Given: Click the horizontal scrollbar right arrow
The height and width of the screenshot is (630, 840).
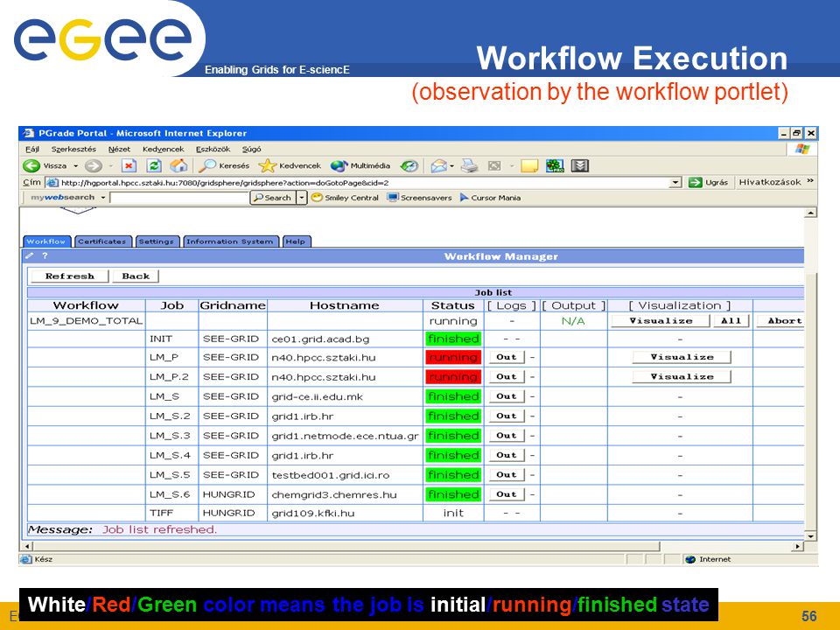Looking at the screenshot, I should pyautogui.click(x=798, y=546).
